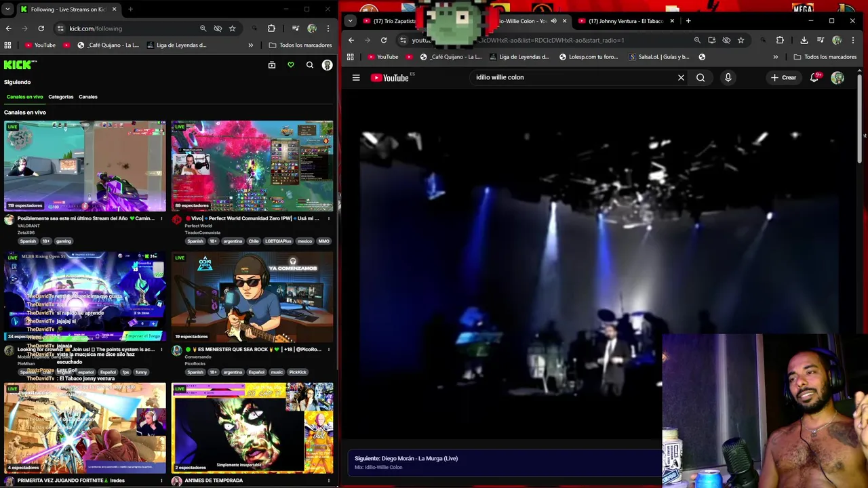
Task: Reload the YouTube page
Action: (384, 40)
